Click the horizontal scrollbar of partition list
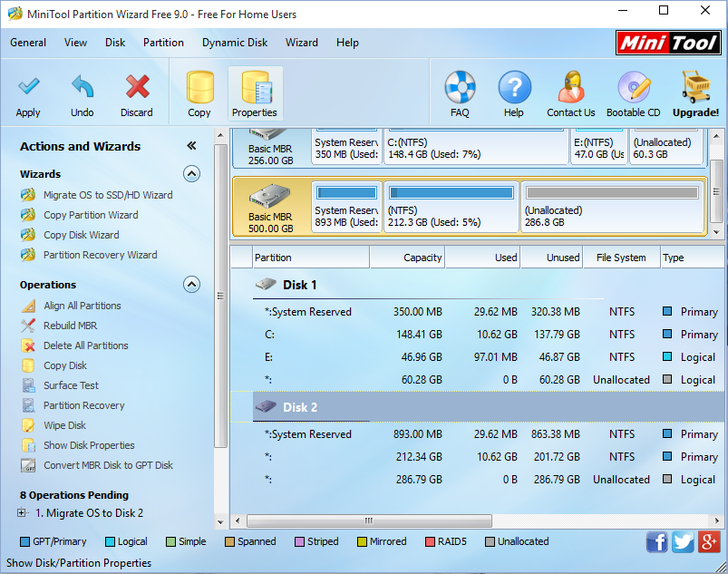 point(369,520)
